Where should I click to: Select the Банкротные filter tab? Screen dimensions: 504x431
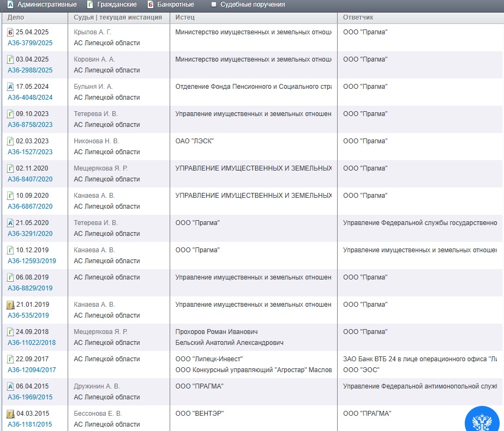coord(171,4)
